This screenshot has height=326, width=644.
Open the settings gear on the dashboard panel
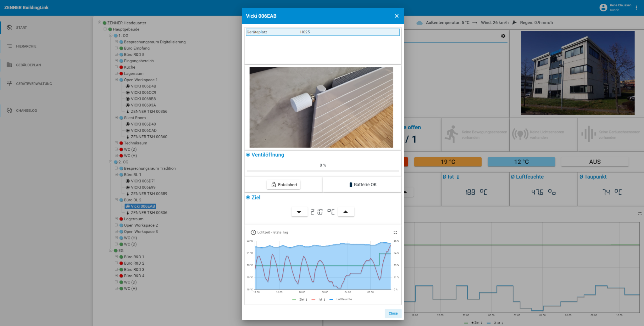503,36
